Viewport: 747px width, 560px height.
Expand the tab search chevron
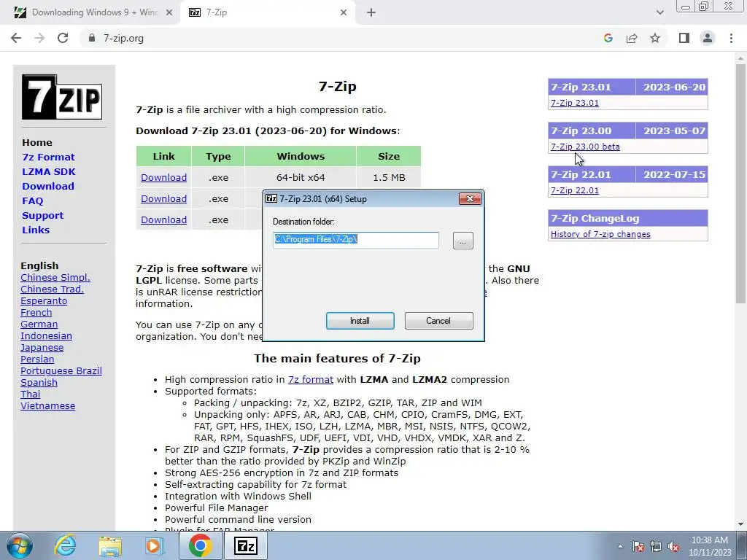659,12
